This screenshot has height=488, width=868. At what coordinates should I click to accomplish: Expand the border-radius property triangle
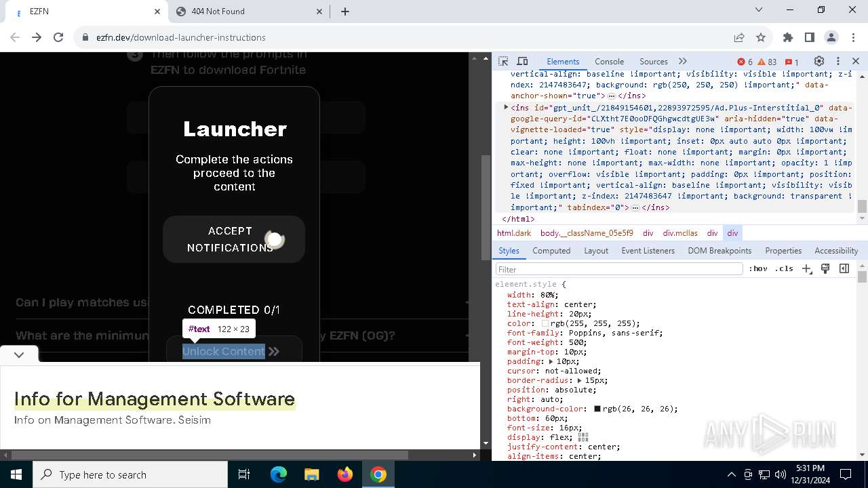580,381
